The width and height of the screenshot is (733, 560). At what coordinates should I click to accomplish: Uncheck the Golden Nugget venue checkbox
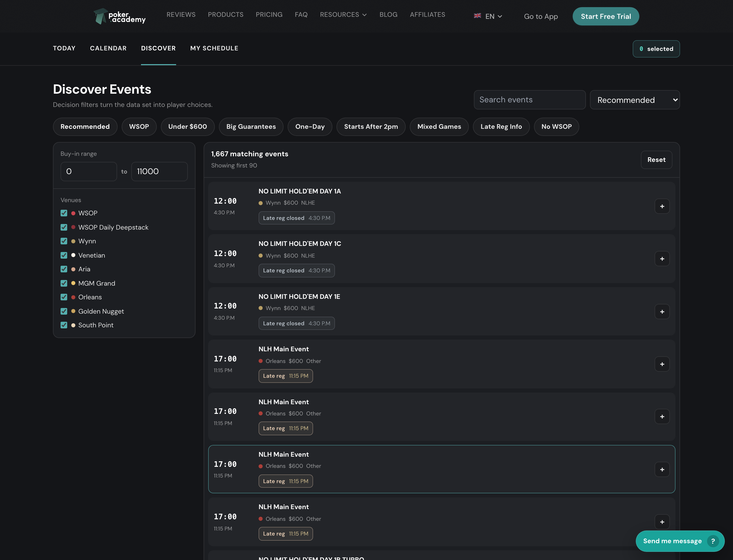(x=64, y=311)
